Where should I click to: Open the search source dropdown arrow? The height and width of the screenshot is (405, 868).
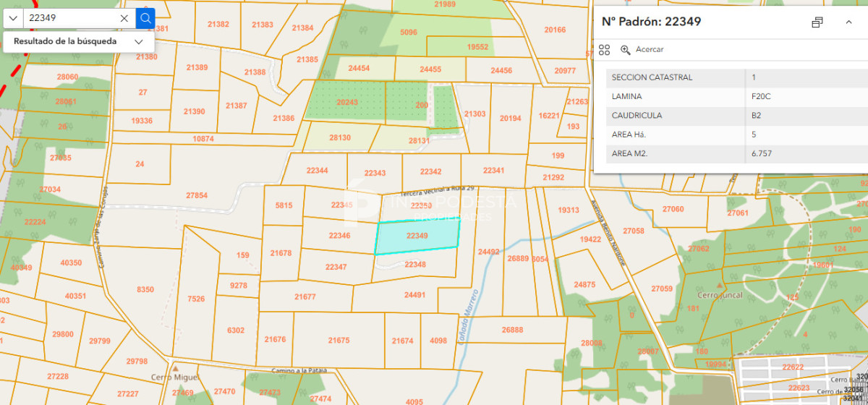point(13,18)
